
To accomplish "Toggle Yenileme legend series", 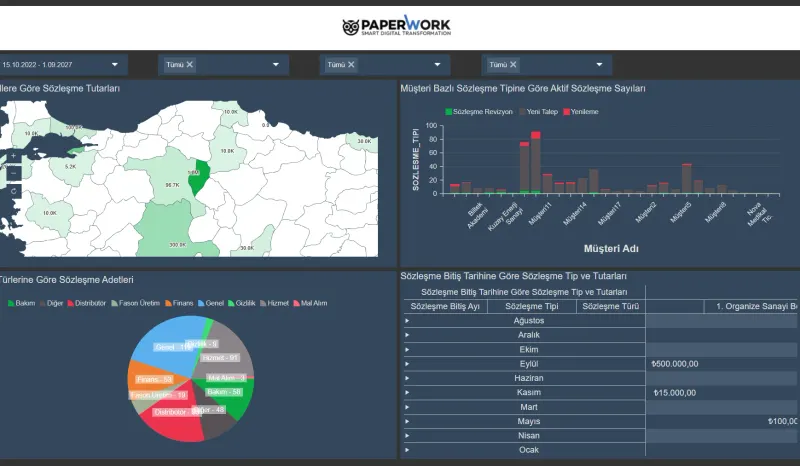I will tap(581, 112).
